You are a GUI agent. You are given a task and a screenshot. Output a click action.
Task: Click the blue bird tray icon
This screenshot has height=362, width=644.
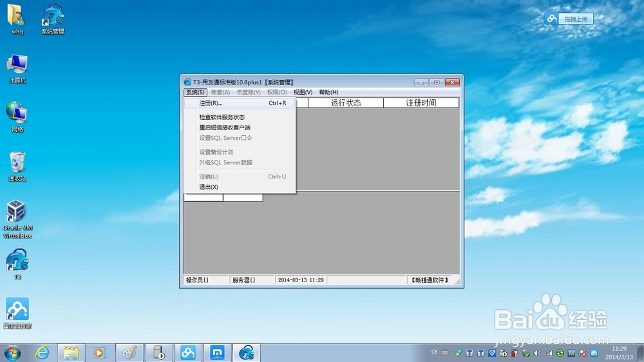(492, 353)
